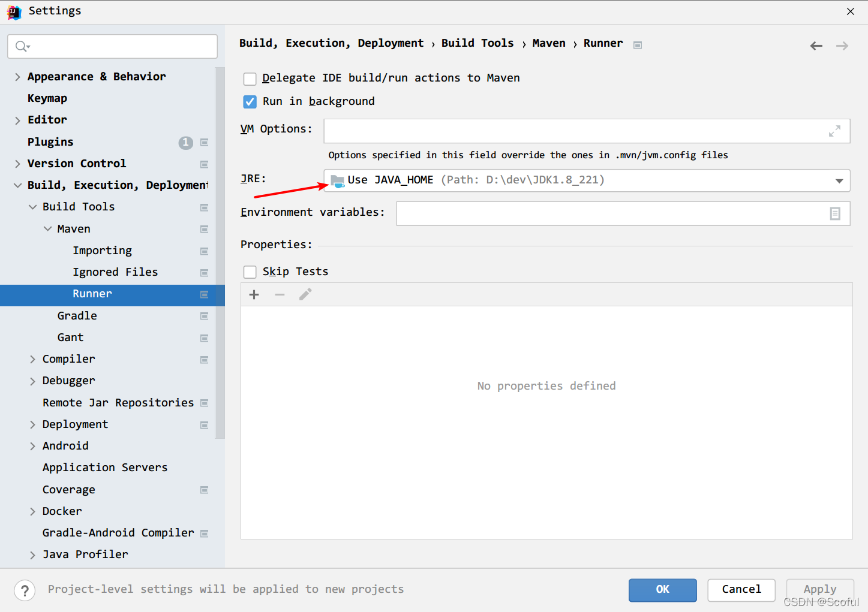Click the Maven breadcrumb
Image resolution: width=868 pixels, height=612 pixels.
pyautogui.click(x=549, y=43)
